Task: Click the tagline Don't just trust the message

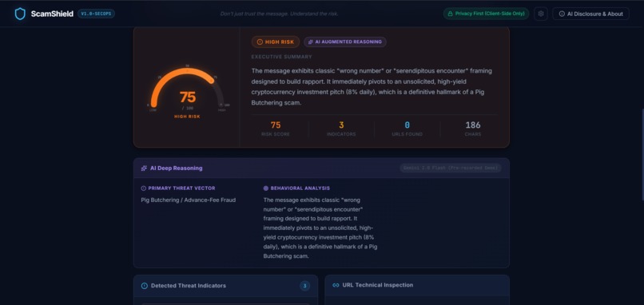Action: [279, 14]
